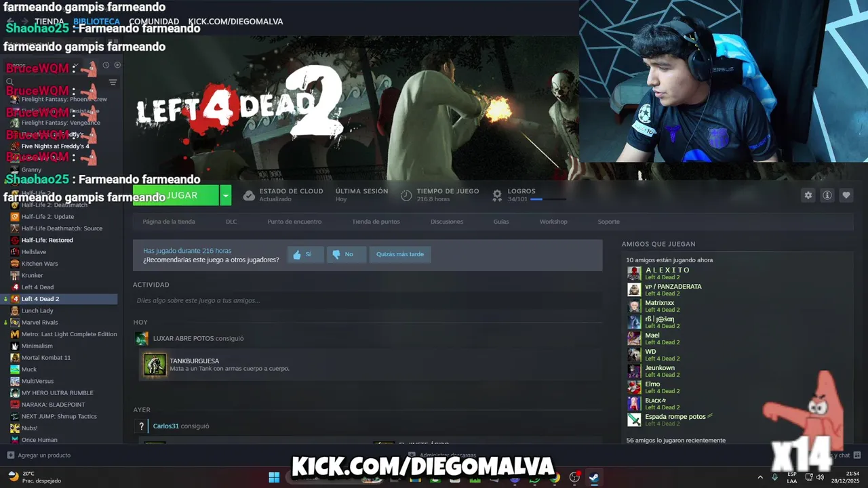Click the Logros progress bar
The image size is (868, 488).
tap(548, 199)
